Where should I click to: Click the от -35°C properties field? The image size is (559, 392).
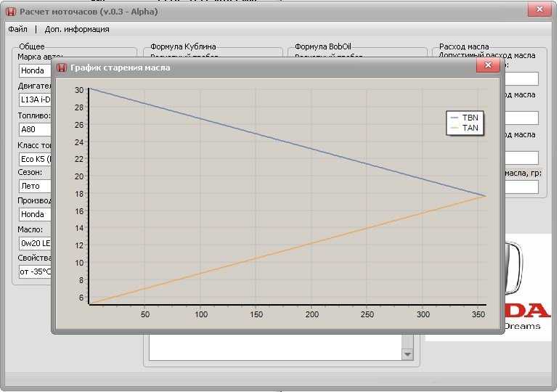coord(35,271)
